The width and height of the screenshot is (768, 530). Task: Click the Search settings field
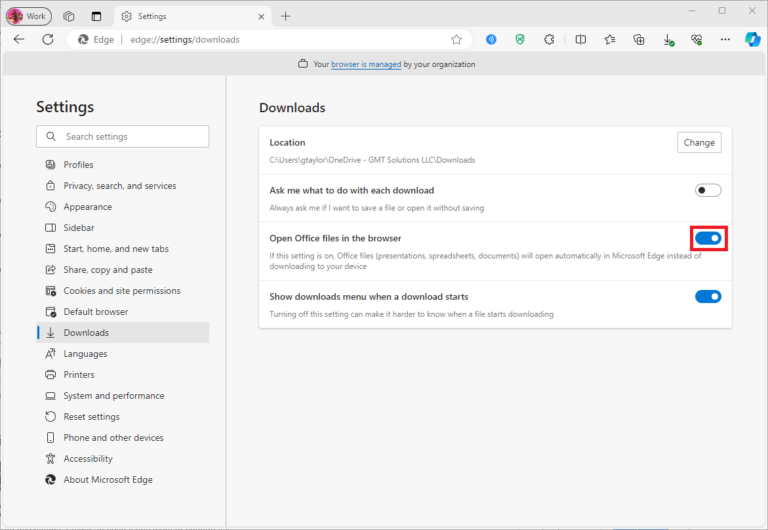pyautogui.click(x=122, y=137)
